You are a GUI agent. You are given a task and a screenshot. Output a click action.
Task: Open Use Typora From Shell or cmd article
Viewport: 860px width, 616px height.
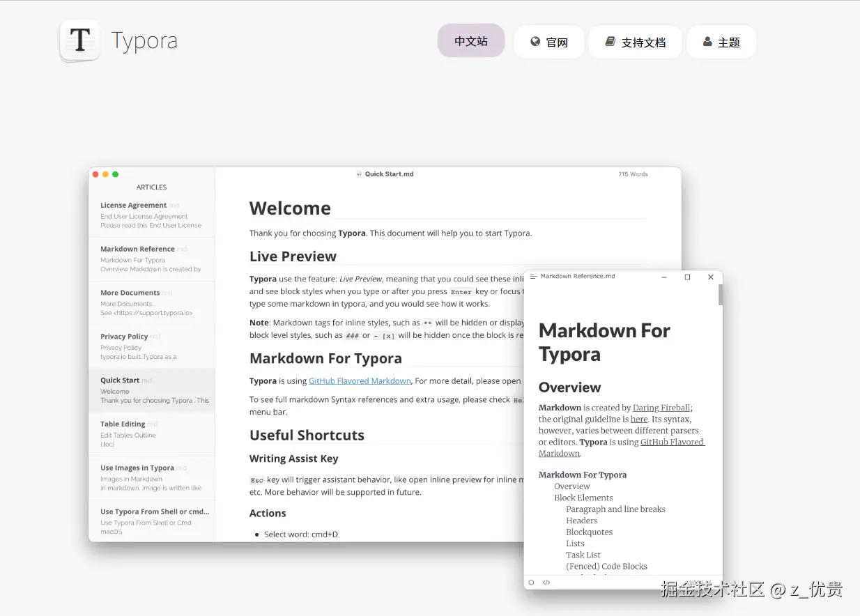pos(152,521)
